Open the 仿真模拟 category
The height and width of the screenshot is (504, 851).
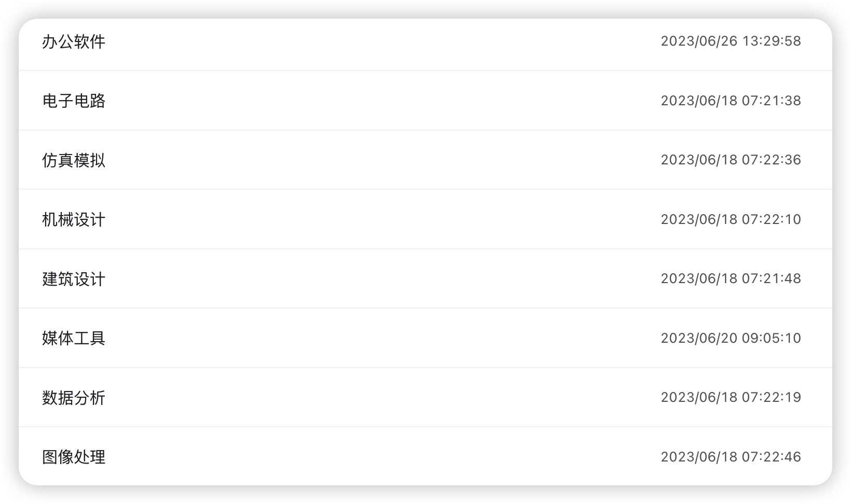coord(74,160)
